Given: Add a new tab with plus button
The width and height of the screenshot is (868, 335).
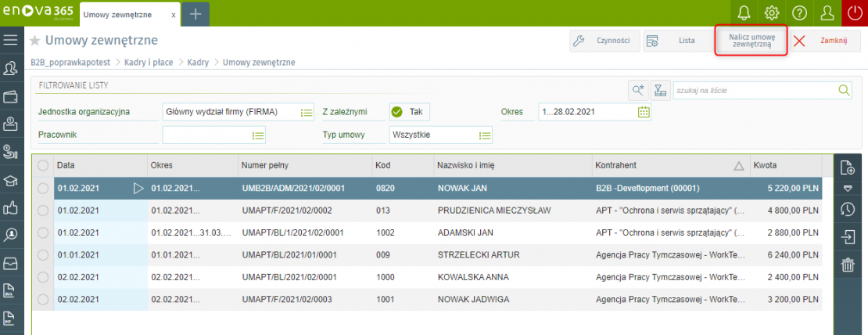Looking at the screenshot, I should pyautogui.click(x=195, y=14).
